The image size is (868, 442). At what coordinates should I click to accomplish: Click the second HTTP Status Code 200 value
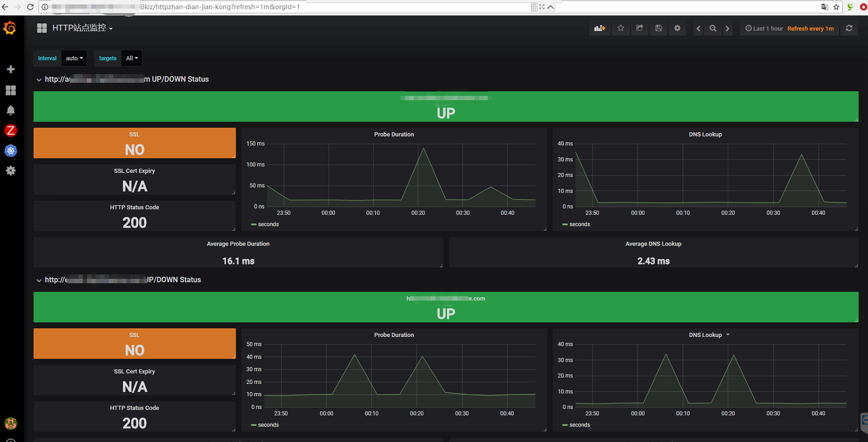pos(135,423)
